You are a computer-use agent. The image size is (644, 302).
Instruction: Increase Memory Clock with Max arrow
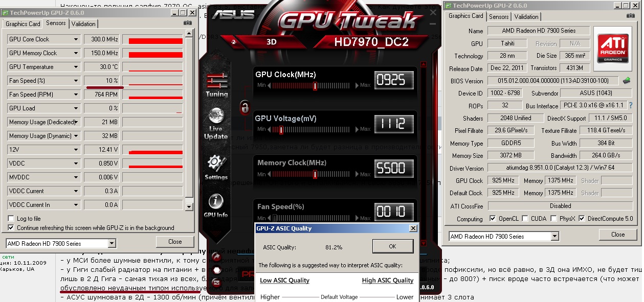coord(357,174)
